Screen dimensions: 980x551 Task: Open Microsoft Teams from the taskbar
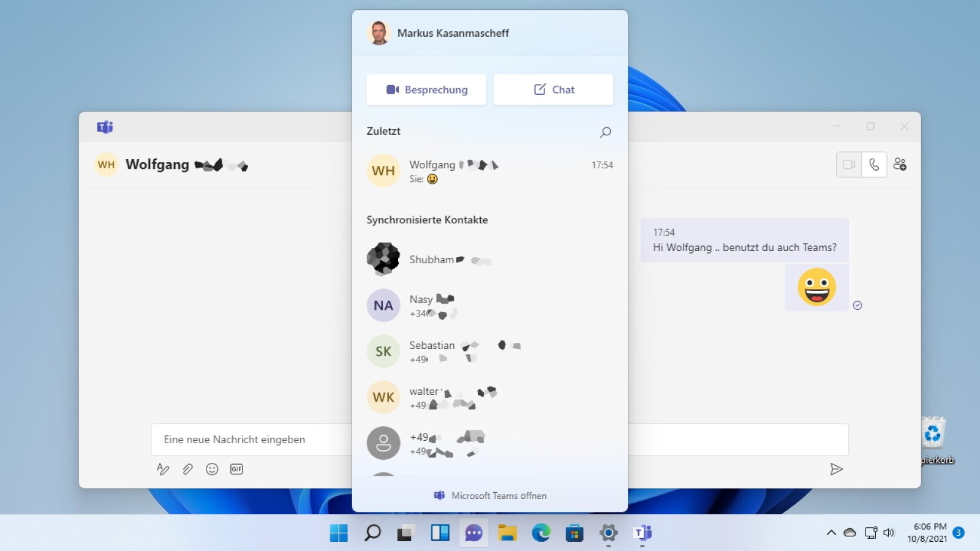pos(643,533)
